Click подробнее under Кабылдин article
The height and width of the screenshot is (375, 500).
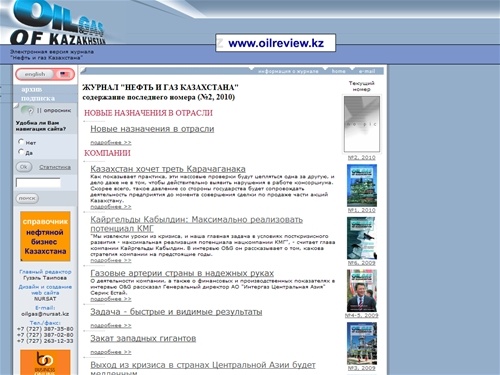[111, 260]
